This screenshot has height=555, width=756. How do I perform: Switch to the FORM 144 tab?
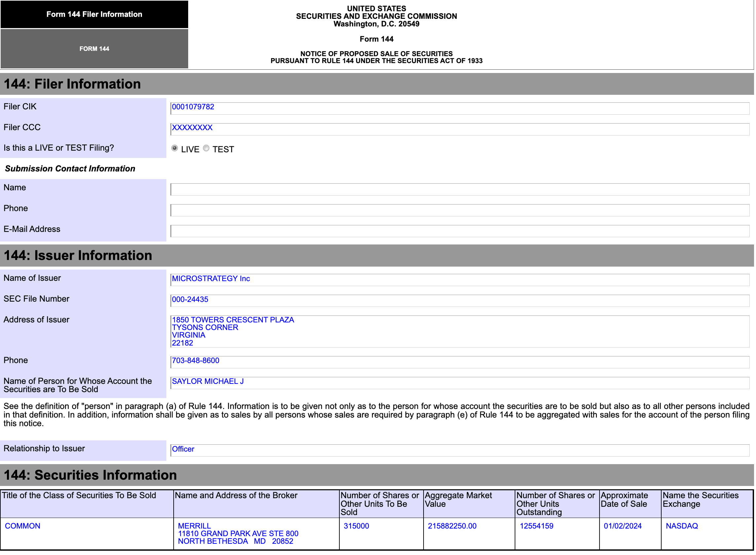[x=94, y=49]
